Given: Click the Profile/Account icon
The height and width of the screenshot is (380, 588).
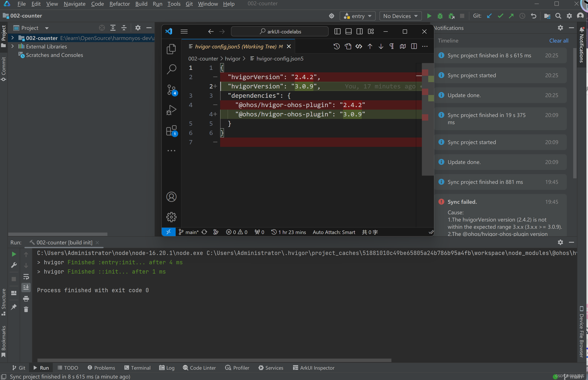Looking at the screenshot, I should 171,196.
